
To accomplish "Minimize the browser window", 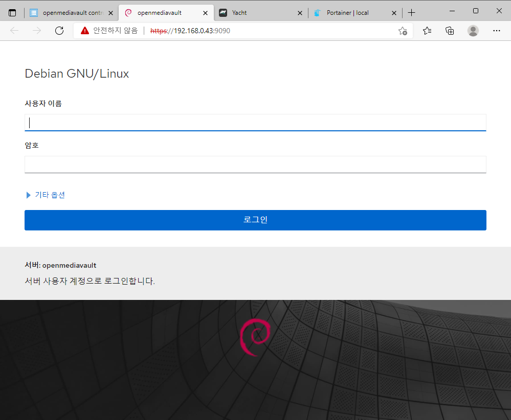I will tap(452, 11).
